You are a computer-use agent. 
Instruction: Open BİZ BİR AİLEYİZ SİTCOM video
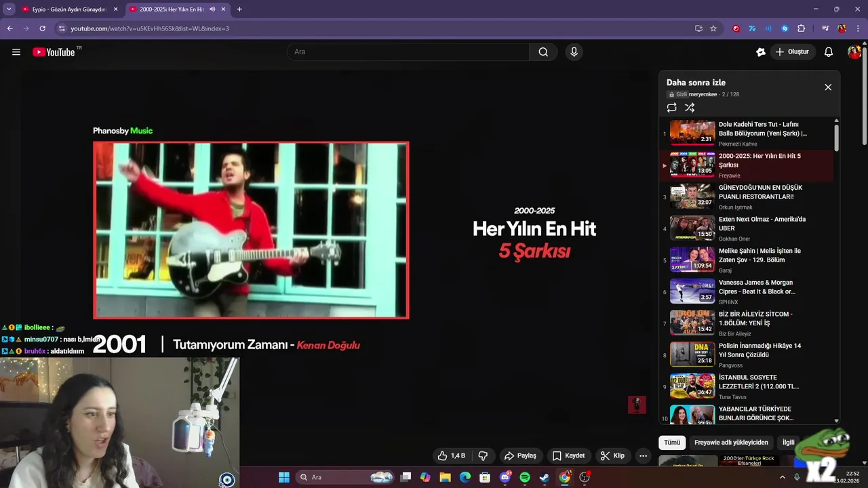click(x=746, y=323)
